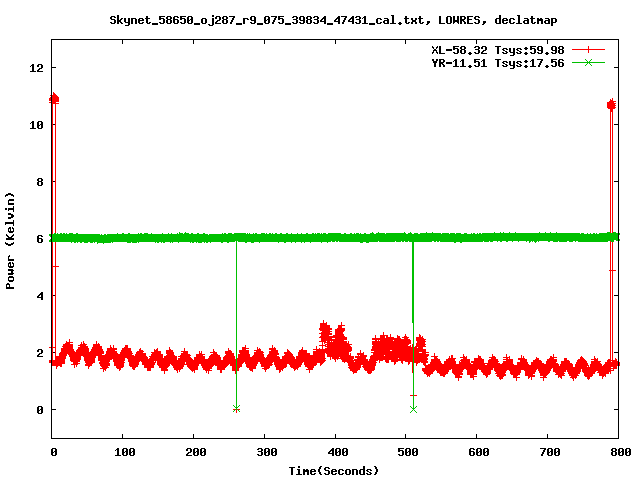
Task: Select the YR-11.51 Tsys:17.56 legend label
Action: click(x=498, y=63)
